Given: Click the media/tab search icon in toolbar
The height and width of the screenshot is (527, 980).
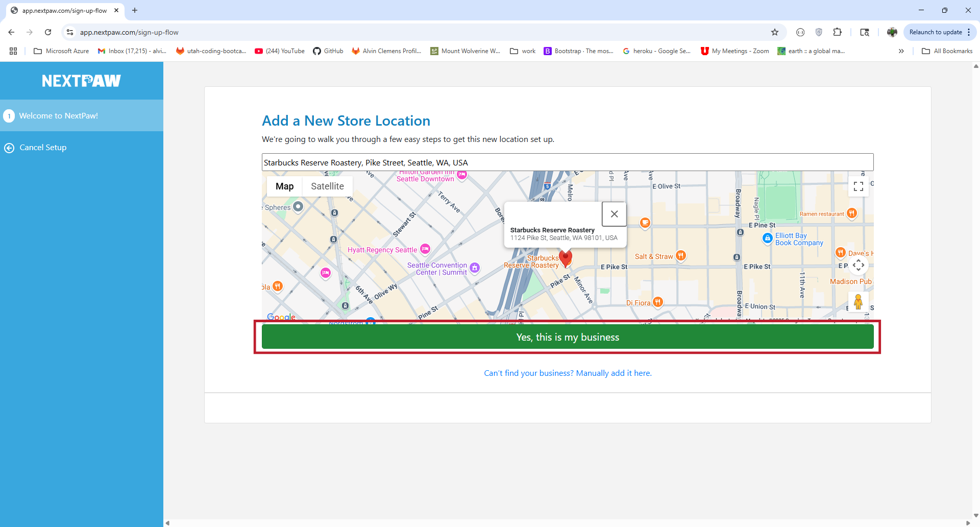Looking at the screenshot, I should point(865,32).
